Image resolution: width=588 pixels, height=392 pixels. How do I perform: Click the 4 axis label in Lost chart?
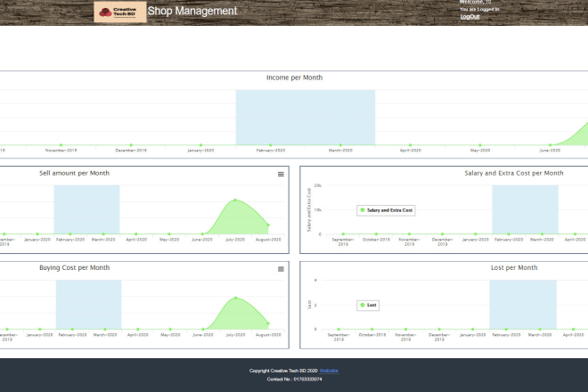[315, 281]
